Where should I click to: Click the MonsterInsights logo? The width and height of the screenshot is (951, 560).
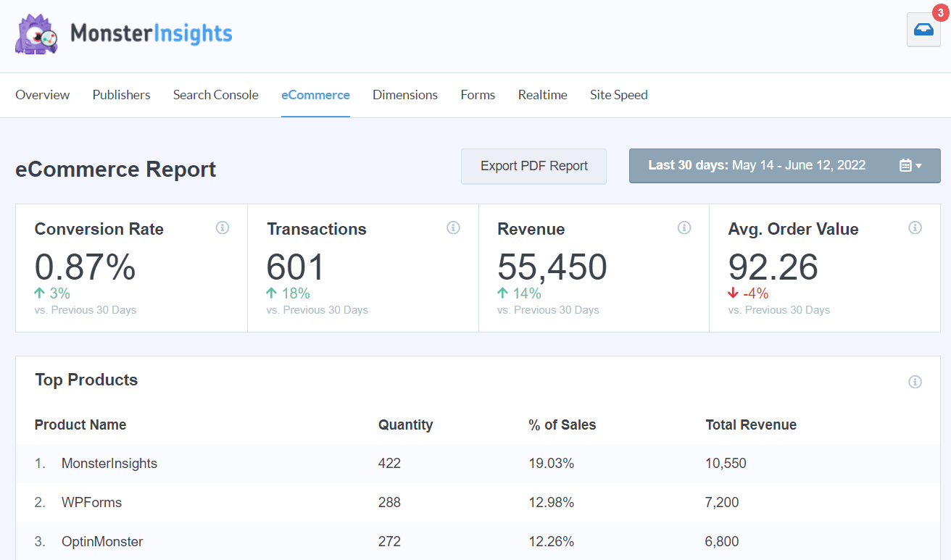point(123,34)
